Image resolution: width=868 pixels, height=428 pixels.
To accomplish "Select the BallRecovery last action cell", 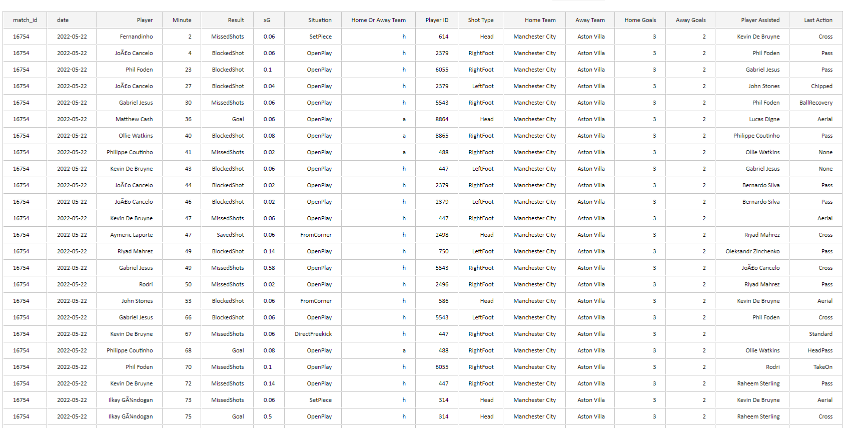I will (816, 103).
